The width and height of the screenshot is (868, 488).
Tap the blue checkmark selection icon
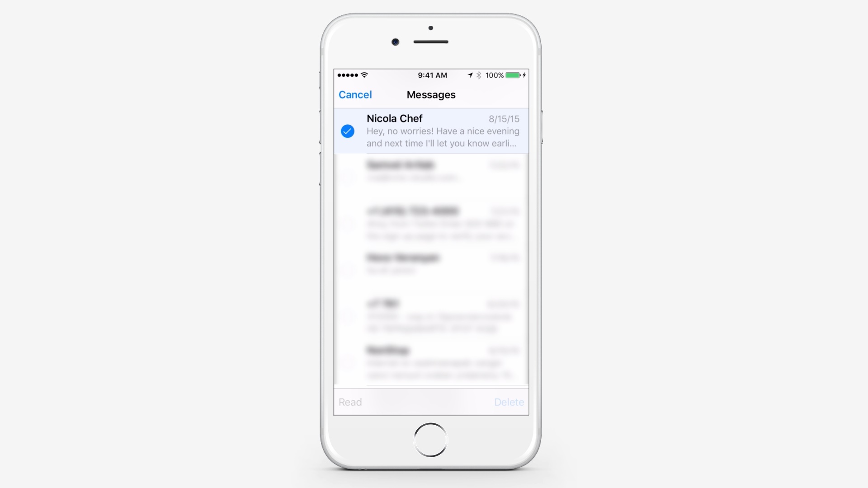tap(348, 131)
